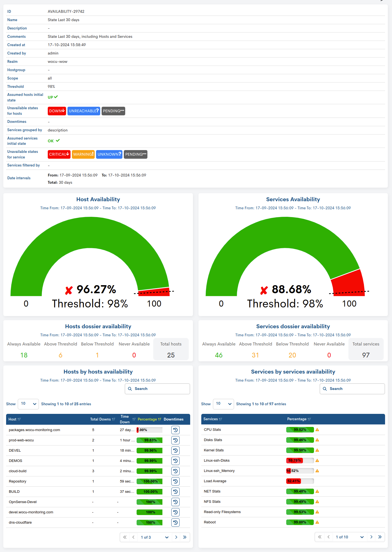This screenshot has height=552, width=392.
Task: Go to previous page of services table
Action: 329,537
